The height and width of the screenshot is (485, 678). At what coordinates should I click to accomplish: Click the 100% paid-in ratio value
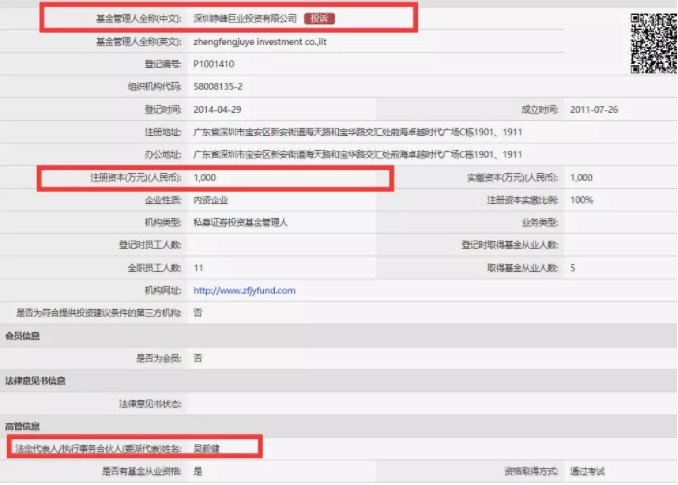click(x=581, y=200)
